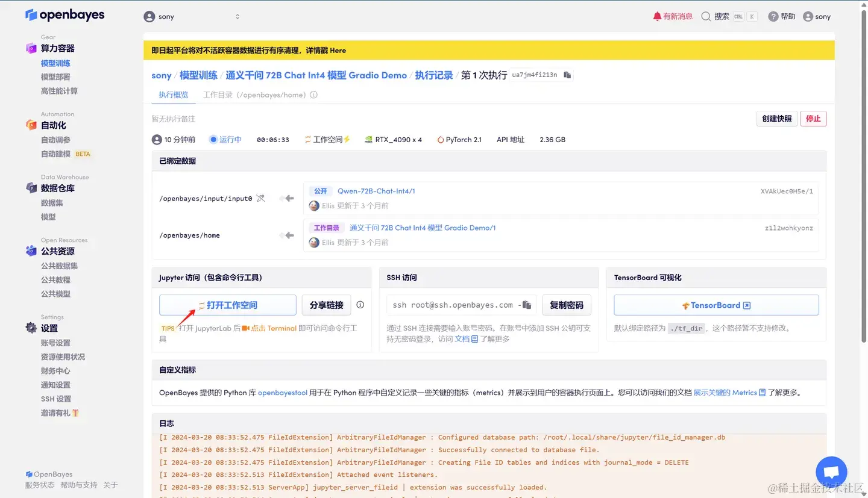Click the 数据仓库 sidebar heading
Screen dimensions: 868x498
pyautogui.click(x=58, y=188)
